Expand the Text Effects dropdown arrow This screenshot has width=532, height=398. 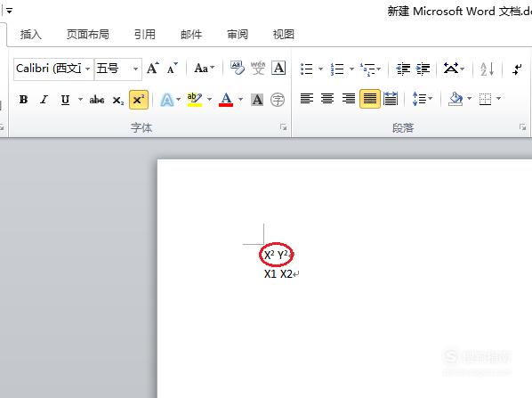pyautogui.click(x=179, y=100)
